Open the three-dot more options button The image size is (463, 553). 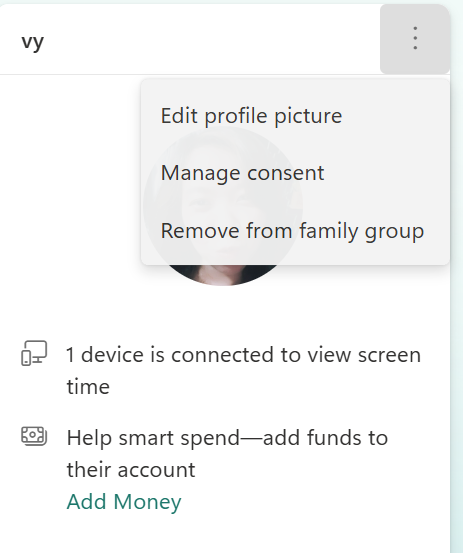click(415, 38)
